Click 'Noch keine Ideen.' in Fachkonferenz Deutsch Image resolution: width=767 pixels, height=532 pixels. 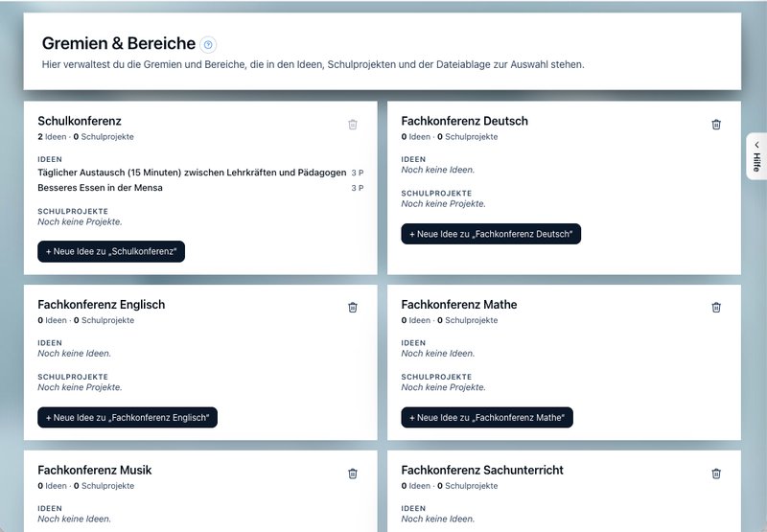click(x=438, y=171)
